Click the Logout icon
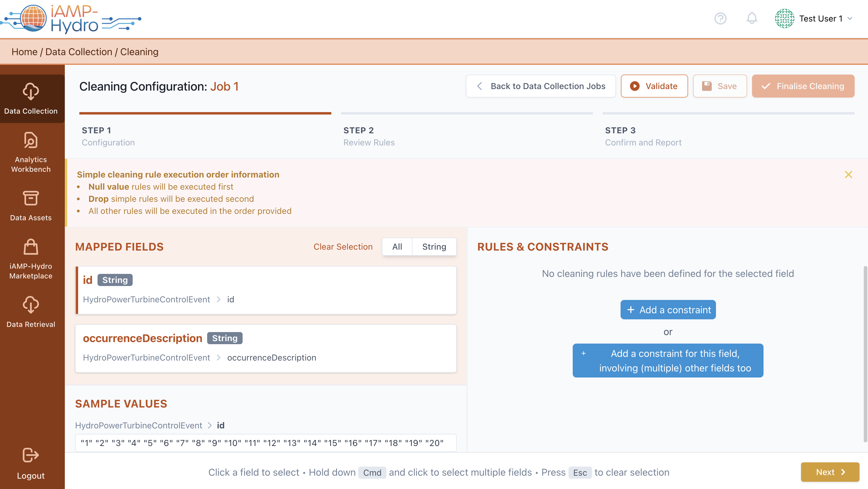This screenshot has width=868, height=489. [31, 455]
